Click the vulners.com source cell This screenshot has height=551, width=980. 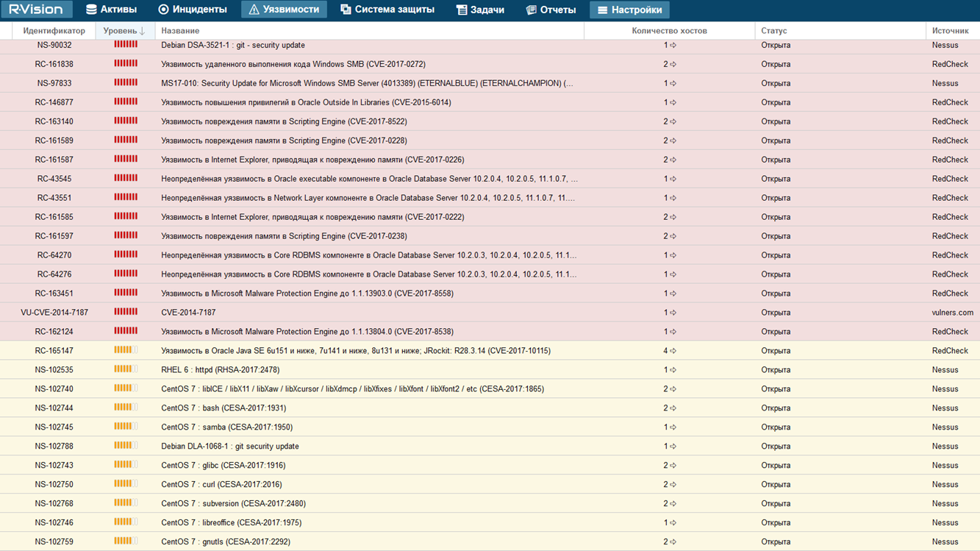pyautogui.click(x=953, y=313)
